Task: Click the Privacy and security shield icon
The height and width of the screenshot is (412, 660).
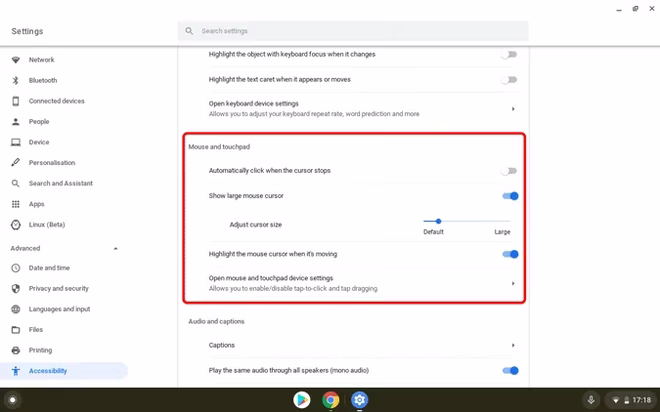Action: tap(16, 289)
